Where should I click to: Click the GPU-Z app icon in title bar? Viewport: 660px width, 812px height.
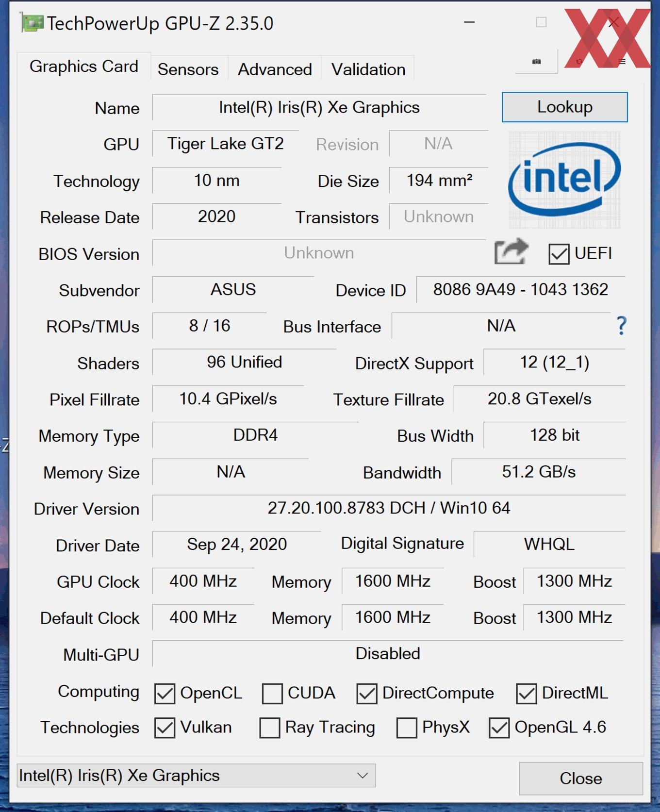pos(31,23)
